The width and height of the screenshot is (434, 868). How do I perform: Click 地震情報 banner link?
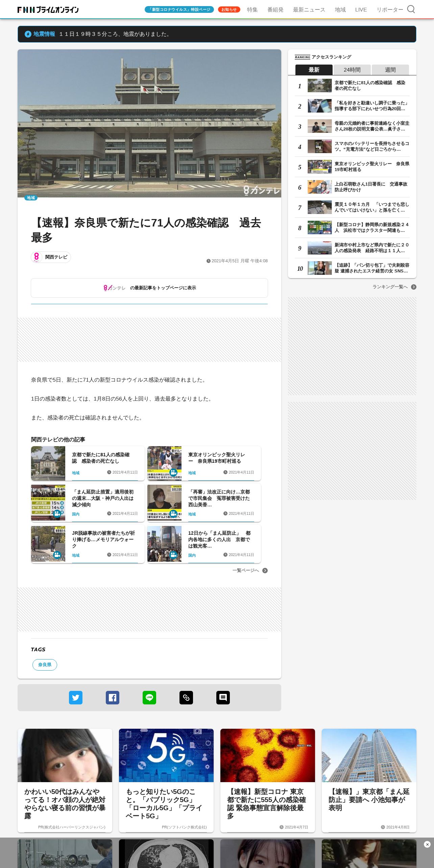217,34
